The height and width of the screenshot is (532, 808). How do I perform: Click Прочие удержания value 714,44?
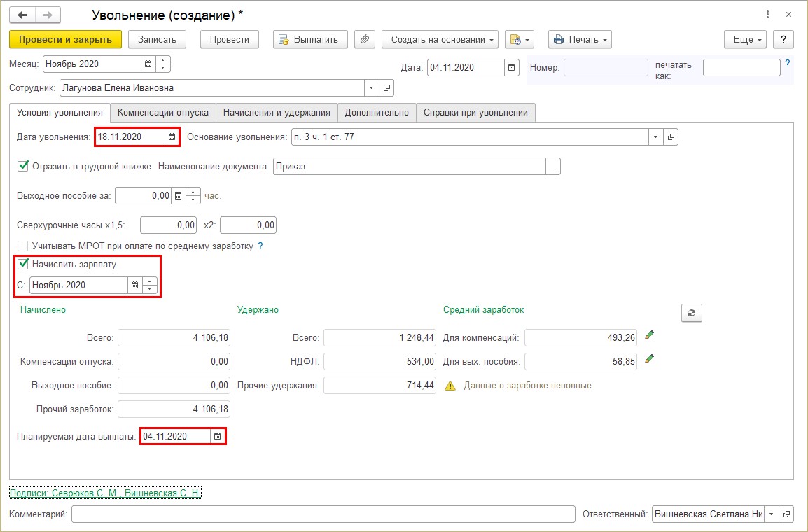(379, 385)
